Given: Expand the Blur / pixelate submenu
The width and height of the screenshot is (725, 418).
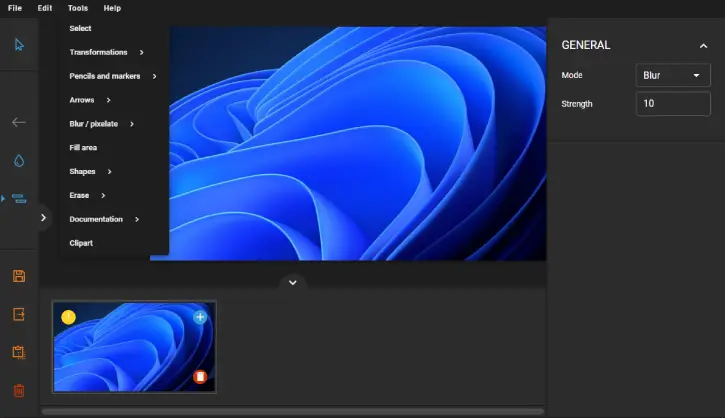Looking at the screenshot, I should coord(102,124).
